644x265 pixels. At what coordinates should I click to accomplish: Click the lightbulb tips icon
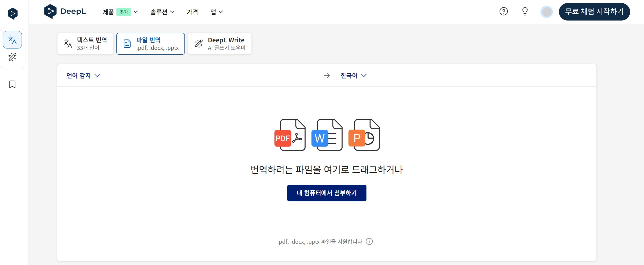[x=525, y=12]
